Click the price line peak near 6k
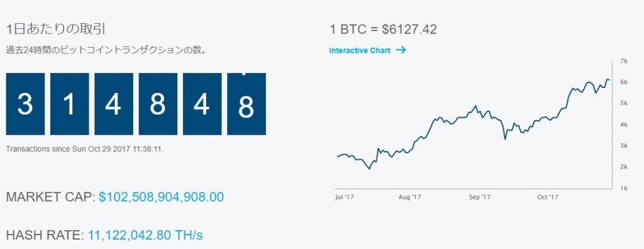The image size is (644, 249). (607, 79)
